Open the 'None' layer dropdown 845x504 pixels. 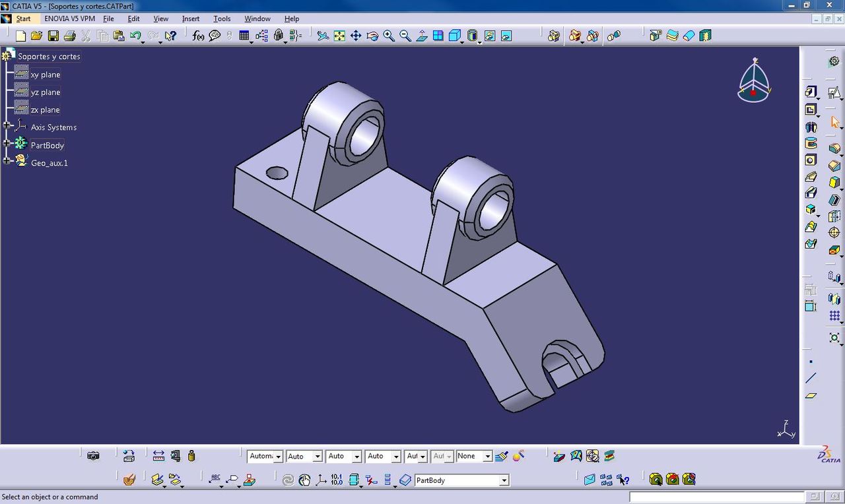[x=487, y=457]
